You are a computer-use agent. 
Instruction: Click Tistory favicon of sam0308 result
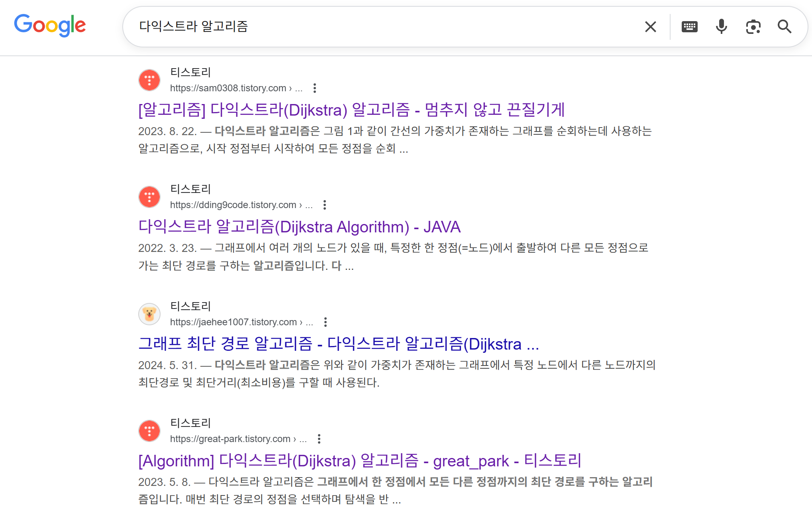(x=149, y=80)
